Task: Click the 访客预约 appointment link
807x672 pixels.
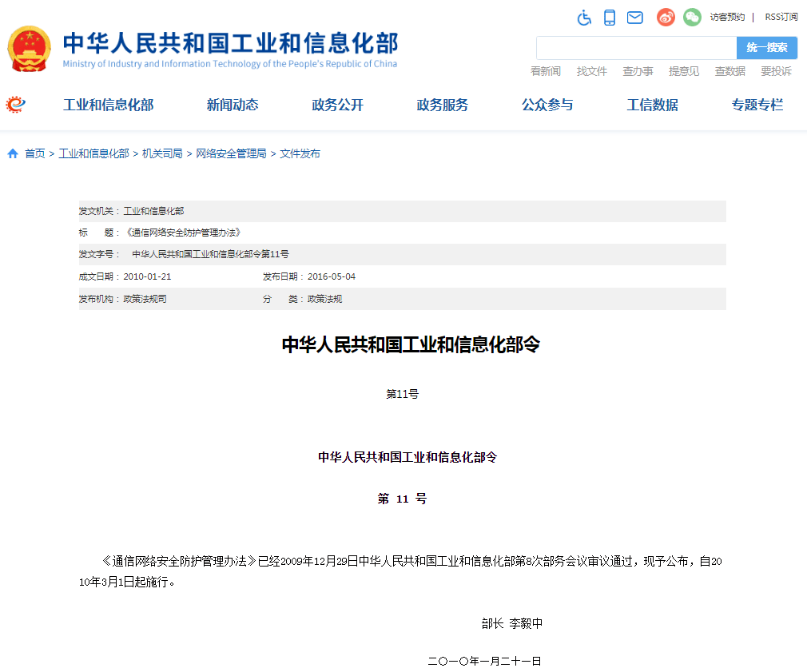Action: 728,17
